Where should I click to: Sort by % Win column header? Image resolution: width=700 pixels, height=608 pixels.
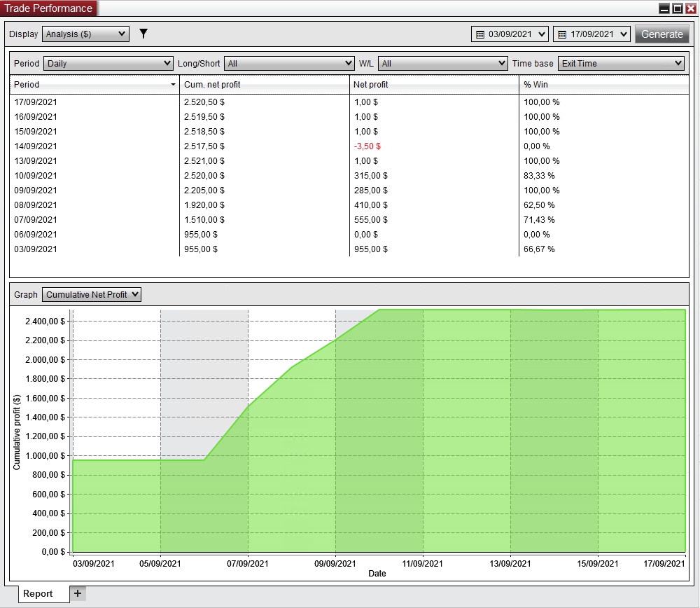(602, 85)
